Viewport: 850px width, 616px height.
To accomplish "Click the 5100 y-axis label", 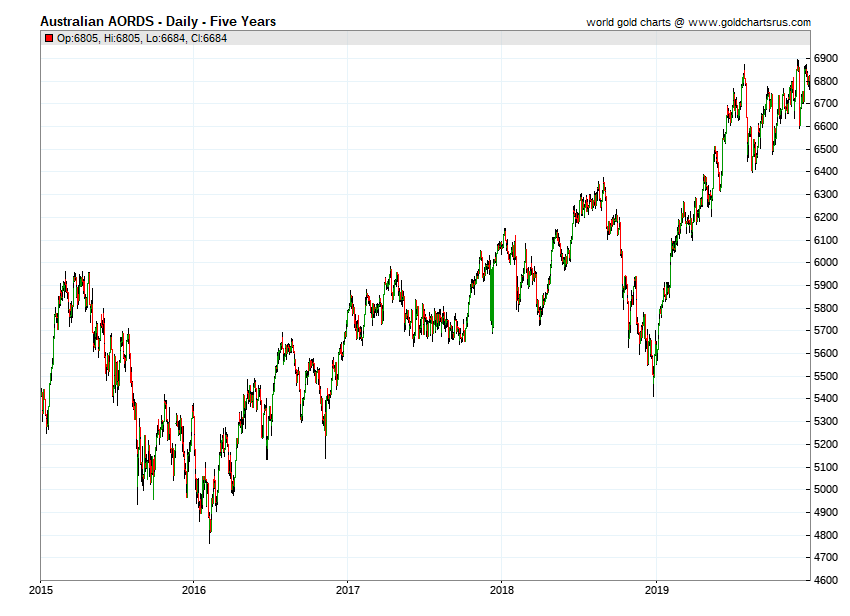I will coord(825,467).
